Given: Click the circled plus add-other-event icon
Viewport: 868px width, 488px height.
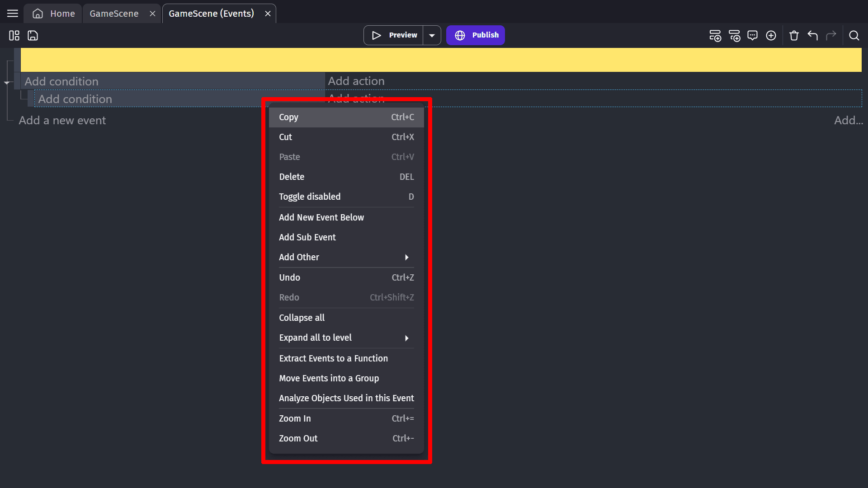Looking at the screenshot, I should (x=771, y=35).
